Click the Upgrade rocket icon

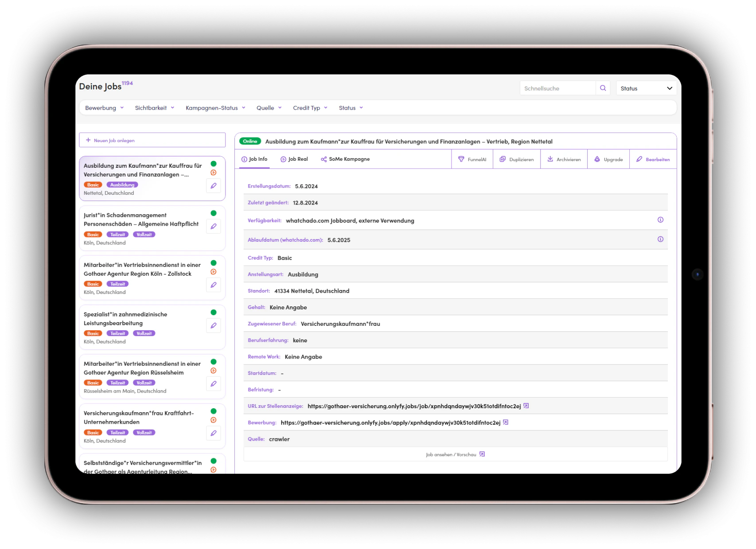597,159
